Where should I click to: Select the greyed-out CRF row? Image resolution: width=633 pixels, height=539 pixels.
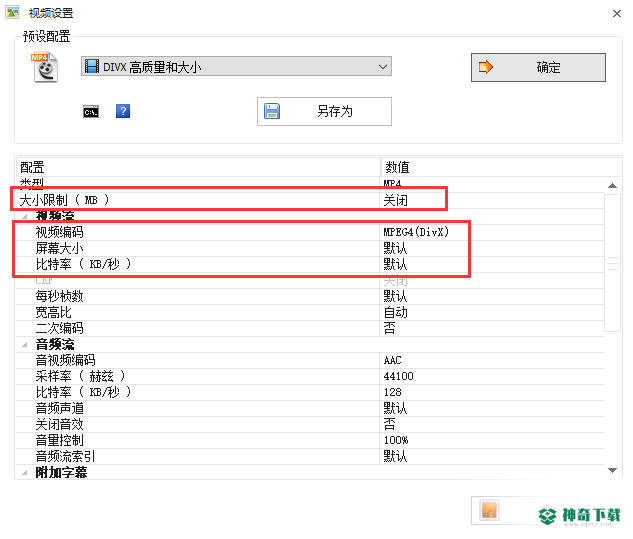coord(310,280)
